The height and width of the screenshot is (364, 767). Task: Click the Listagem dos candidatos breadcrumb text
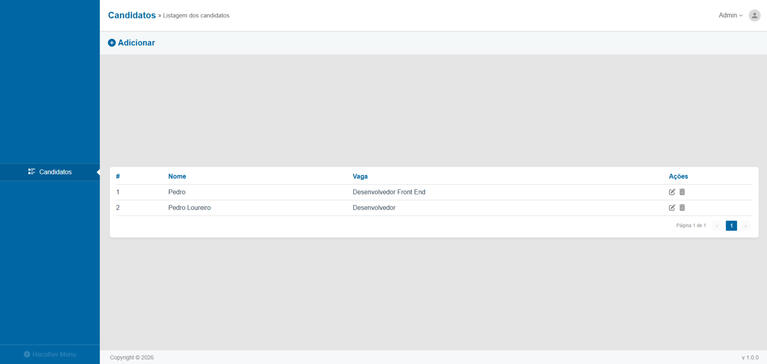pyautogui.click(x=196, y=16)
